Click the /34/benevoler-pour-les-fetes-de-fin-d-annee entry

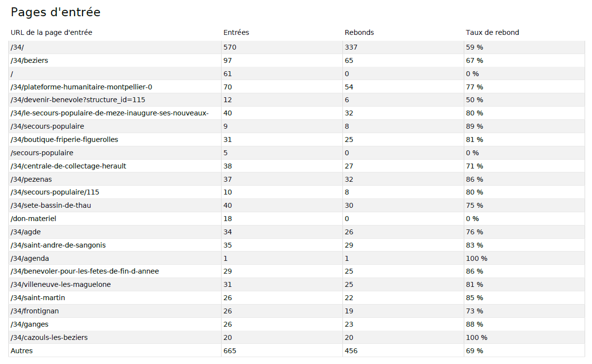pos(85,271)
